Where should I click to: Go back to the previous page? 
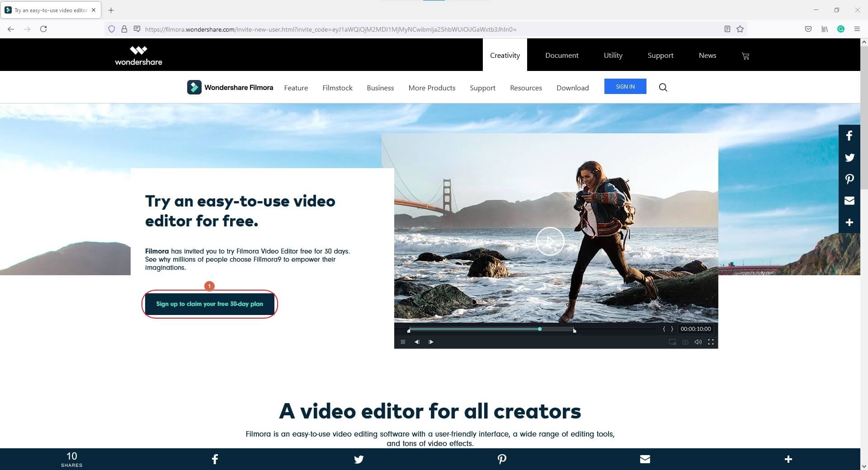[11, 29]
